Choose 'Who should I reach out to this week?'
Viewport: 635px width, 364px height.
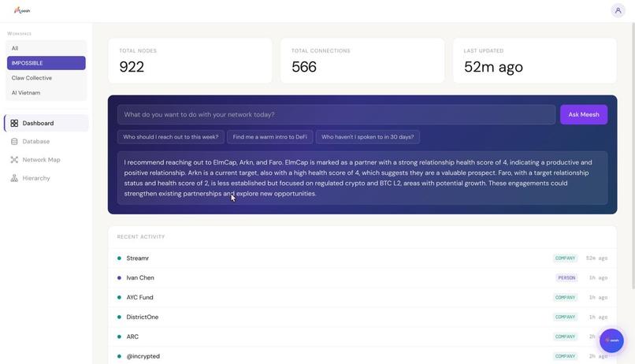[170, 137]
